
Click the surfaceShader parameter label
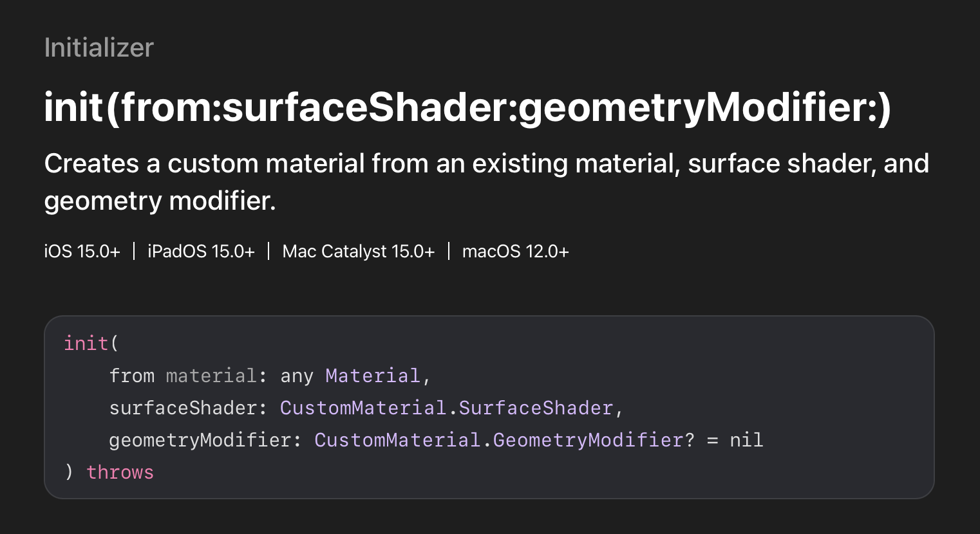[x=183, y=407]
